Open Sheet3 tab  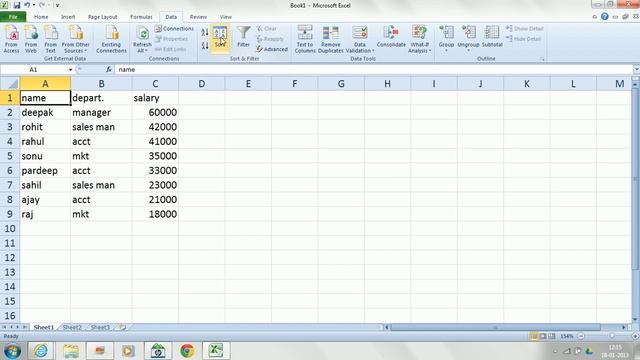pyautogui.click(x=100, y=327)
